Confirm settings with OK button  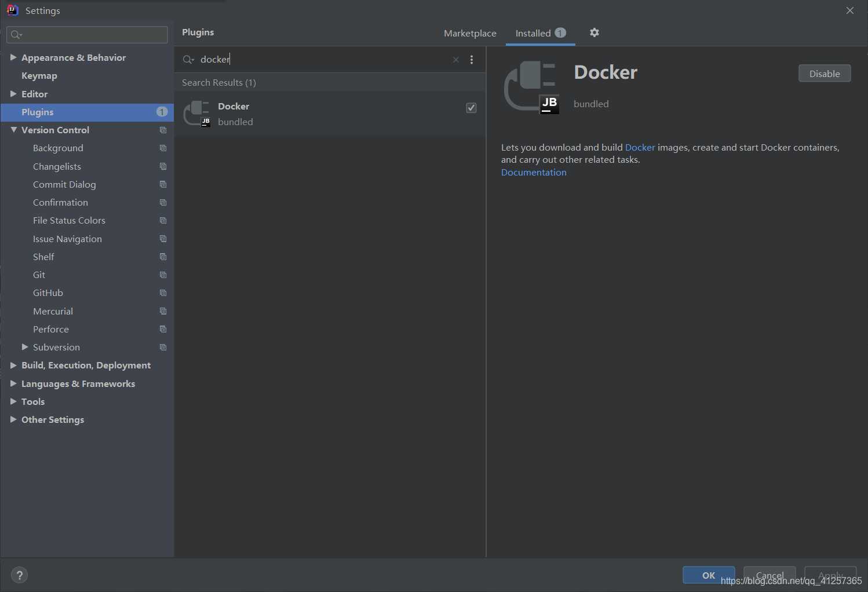[709, 575]
